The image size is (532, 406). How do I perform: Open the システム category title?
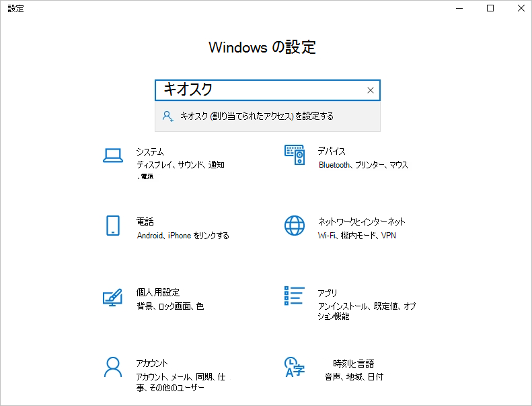150,151
